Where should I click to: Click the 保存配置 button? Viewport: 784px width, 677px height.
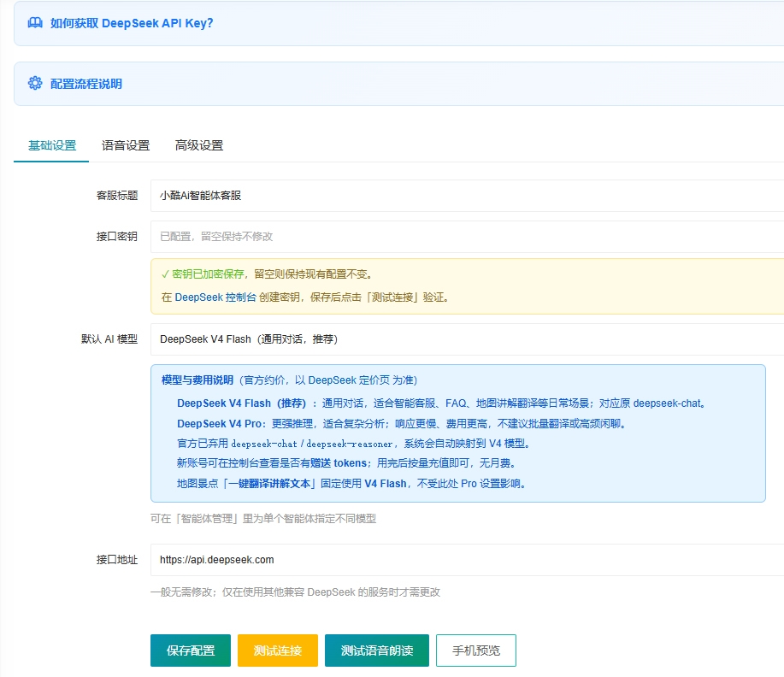[191, 651]
